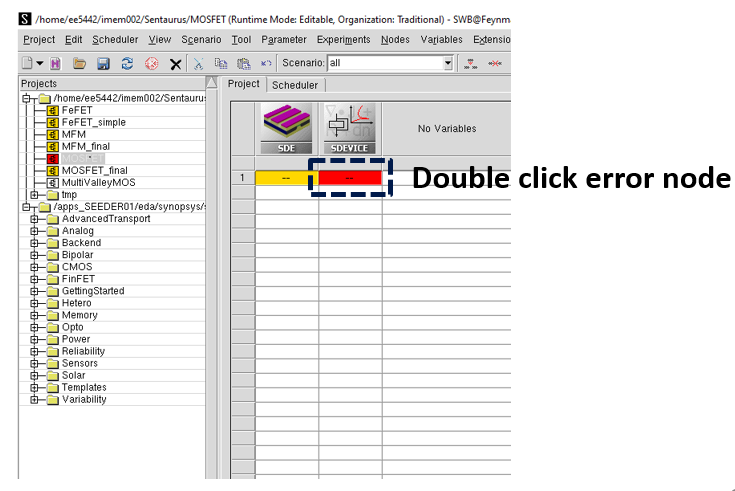Click the save project floppy icon
Screen dimensions: 735x491
(103, 63)
